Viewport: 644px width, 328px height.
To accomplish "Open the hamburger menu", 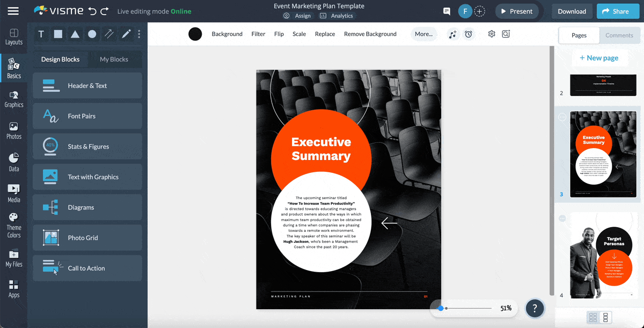I will point(13,11).
